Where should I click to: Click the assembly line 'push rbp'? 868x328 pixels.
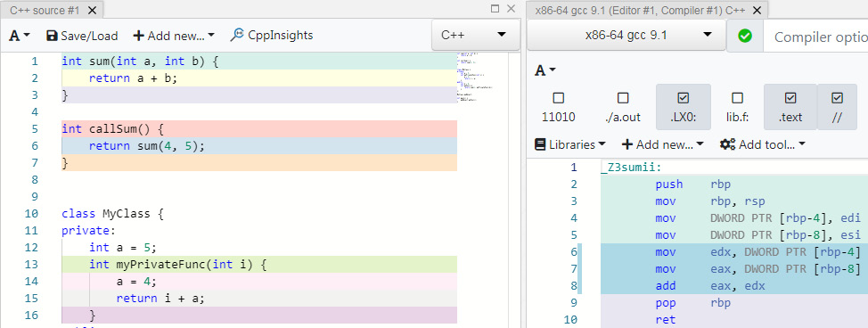coord(693,184)
